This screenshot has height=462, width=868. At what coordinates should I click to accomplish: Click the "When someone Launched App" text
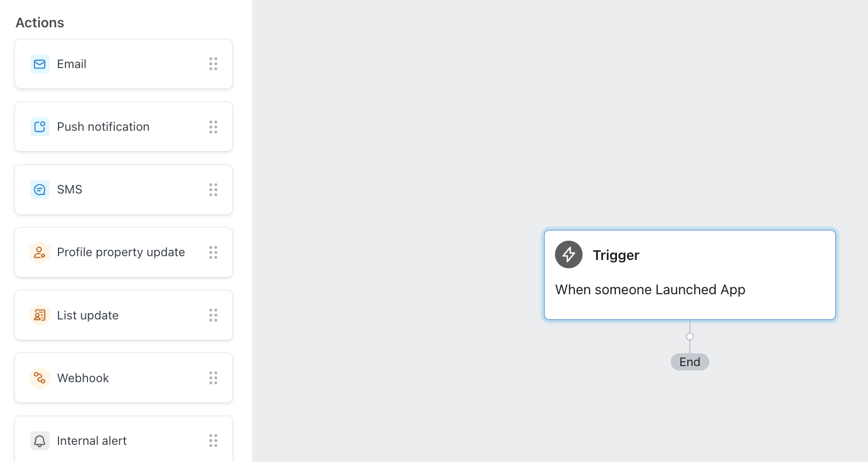point(650,290)
